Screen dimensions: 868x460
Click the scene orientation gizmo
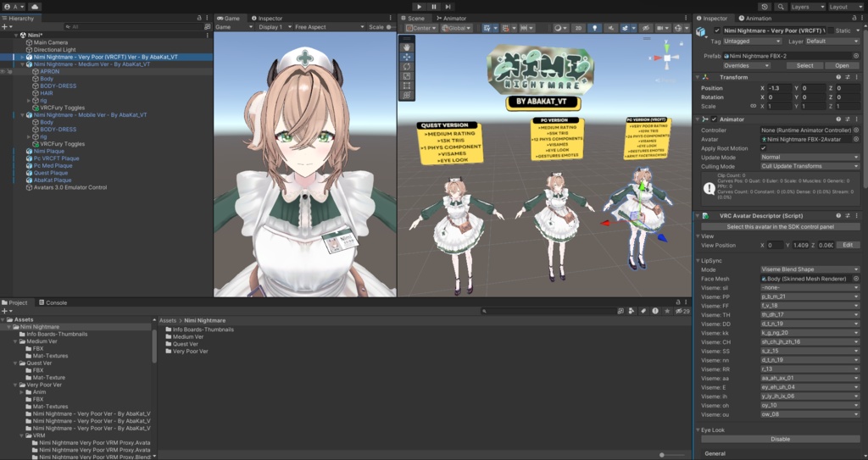(667, 58)
